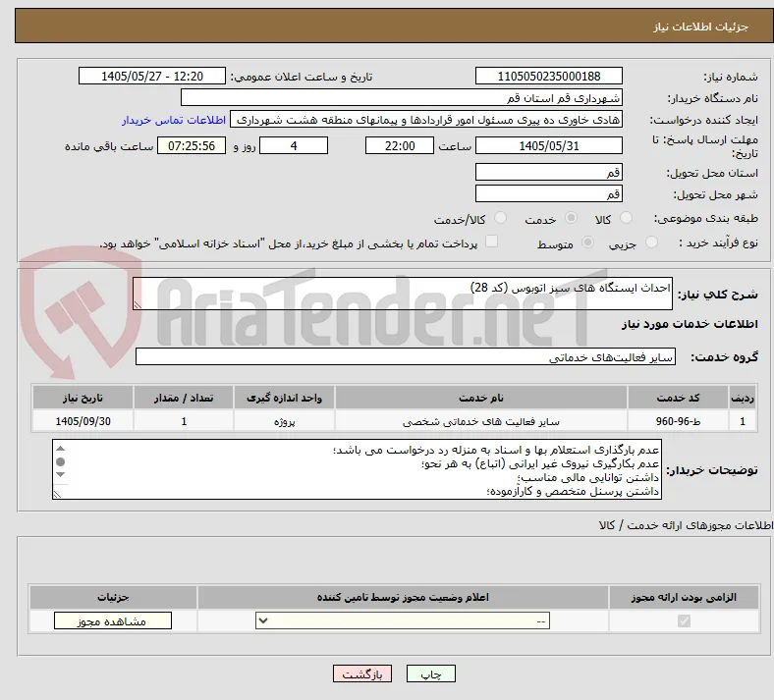Select the کالا/خدمت radio button
Image resolution: width=774 pixels, height=700 pixels.
(501, 218)
